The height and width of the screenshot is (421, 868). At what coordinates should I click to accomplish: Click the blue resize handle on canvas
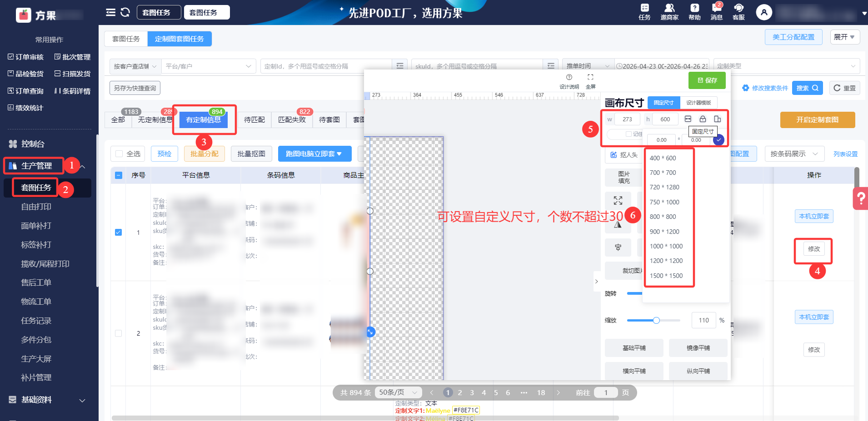tap(370, 332)
